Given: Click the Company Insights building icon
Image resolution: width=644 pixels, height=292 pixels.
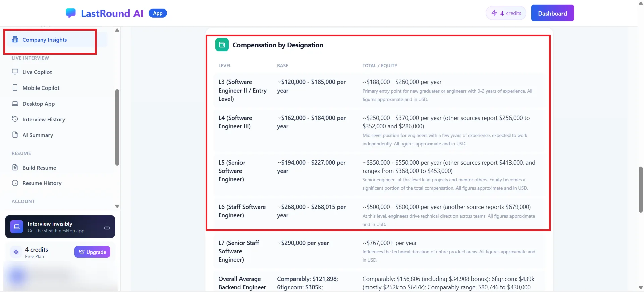Looking at the screenshot, I should click(x=15, y=40).
